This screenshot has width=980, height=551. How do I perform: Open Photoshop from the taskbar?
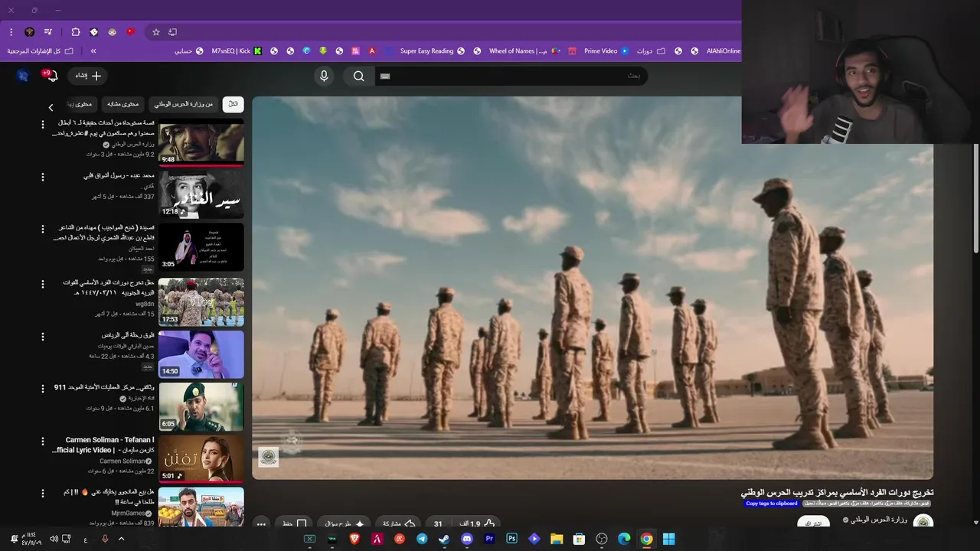511,539
